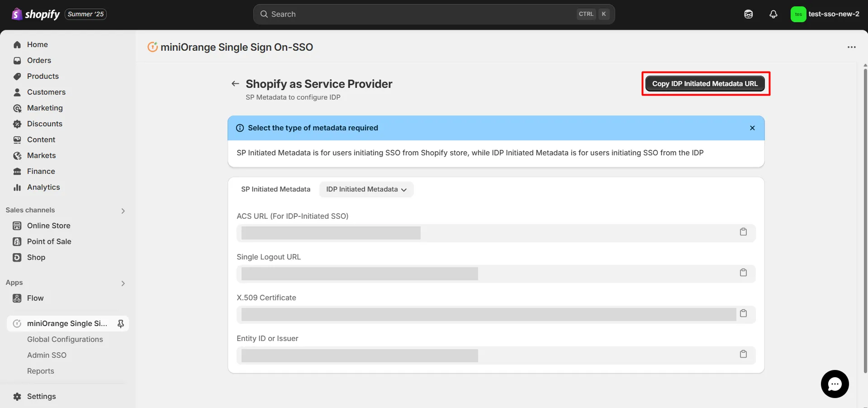Viewport: 868px width, 408px height.
Task: Open Orders in the sidebar
Action: coord(39,60)
